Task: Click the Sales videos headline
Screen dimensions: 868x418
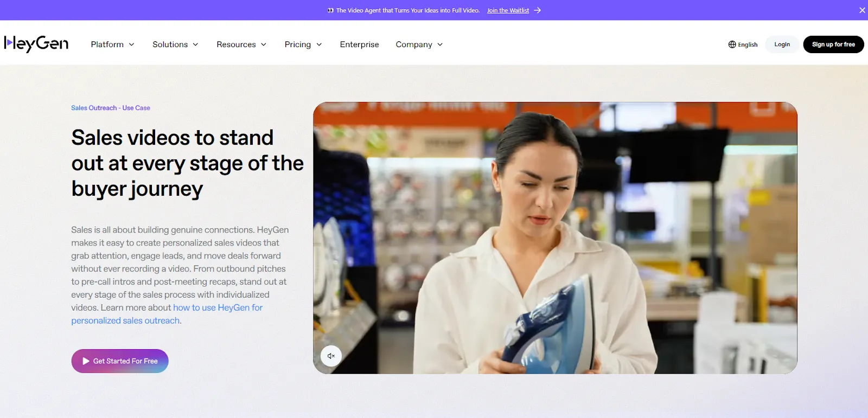Action: [187, 163]
